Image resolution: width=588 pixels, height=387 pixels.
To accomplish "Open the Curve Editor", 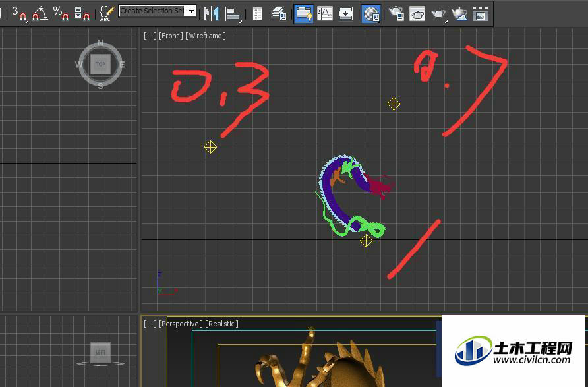I will point(325,14).
